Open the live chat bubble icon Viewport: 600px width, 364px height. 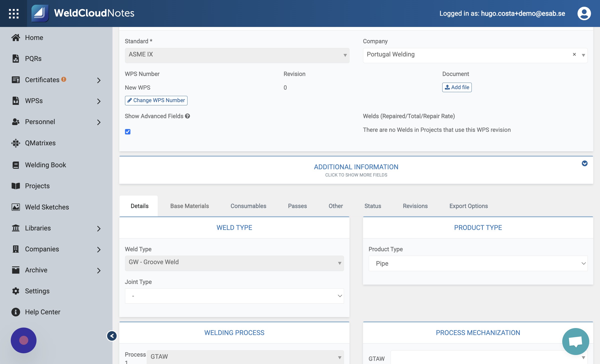[575, 341]
